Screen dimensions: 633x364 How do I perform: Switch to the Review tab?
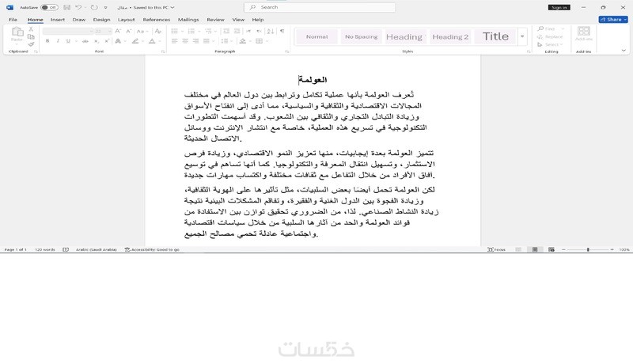[x=215, y=19]
